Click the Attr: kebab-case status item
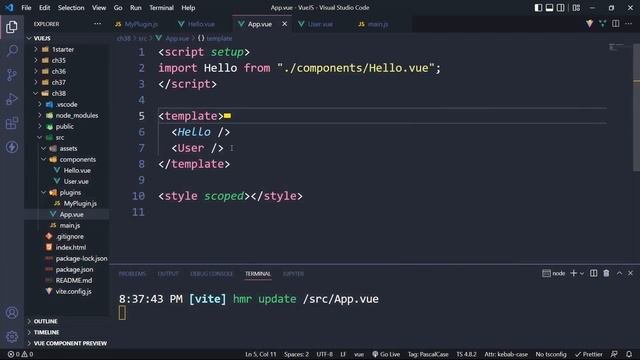640x360 pixels. click(506, 354)
